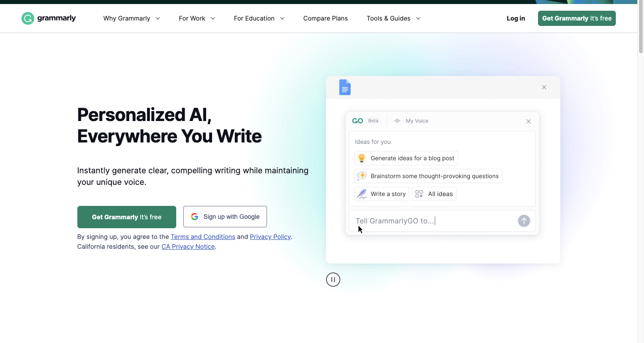
Task: Click the Google G logo icon
Action: [195, 217]
